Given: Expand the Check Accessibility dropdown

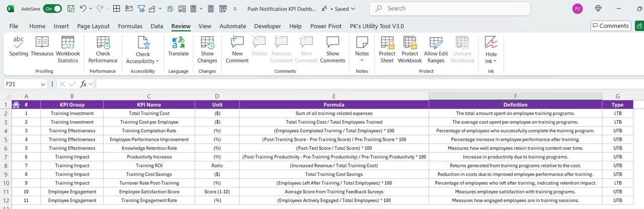Looking at the screenshot, I should [x=157, y=61].
